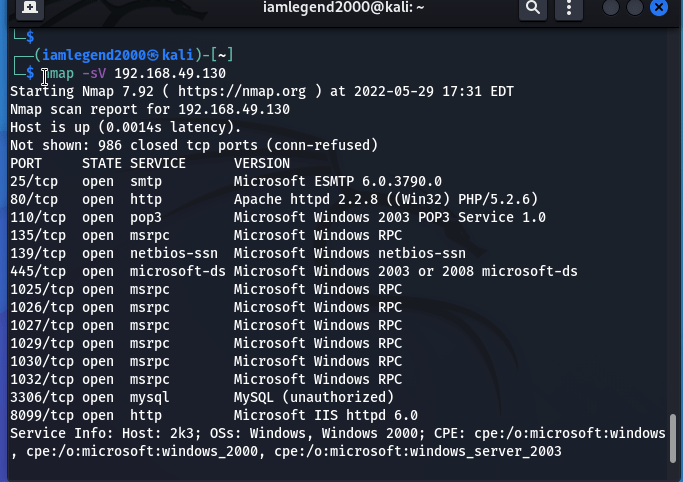Click the VERSION column header
The height and width of the screenshot is (482, 683).
[x=262, y=163]
